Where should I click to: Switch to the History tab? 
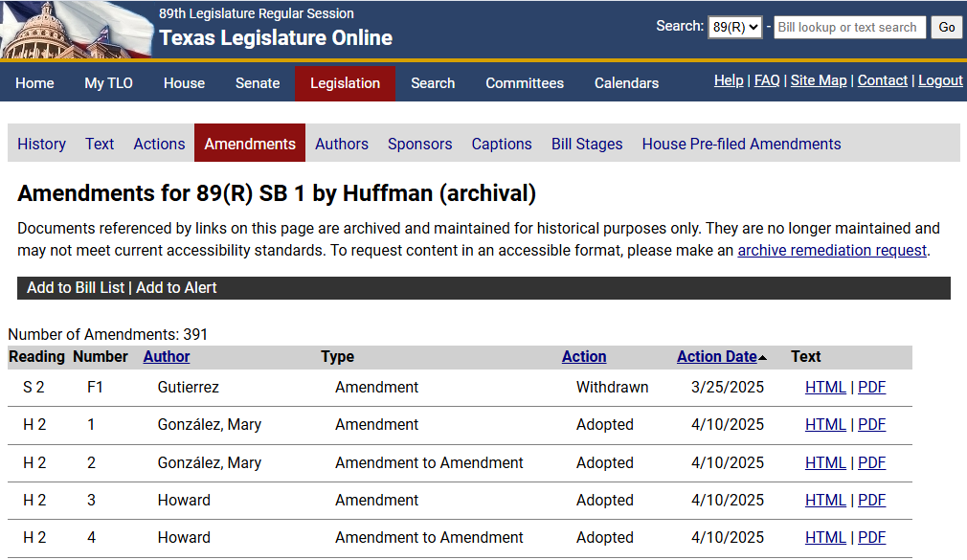41,143
